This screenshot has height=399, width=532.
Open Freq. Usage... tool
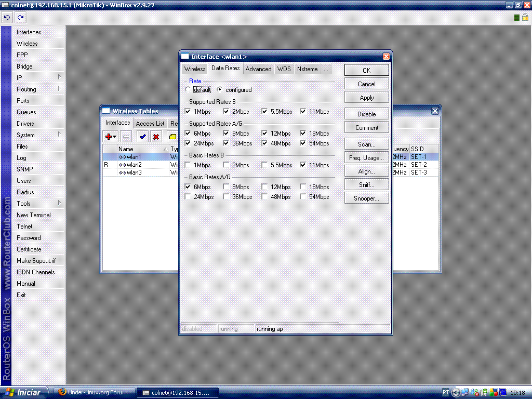(x=366, y=158)
